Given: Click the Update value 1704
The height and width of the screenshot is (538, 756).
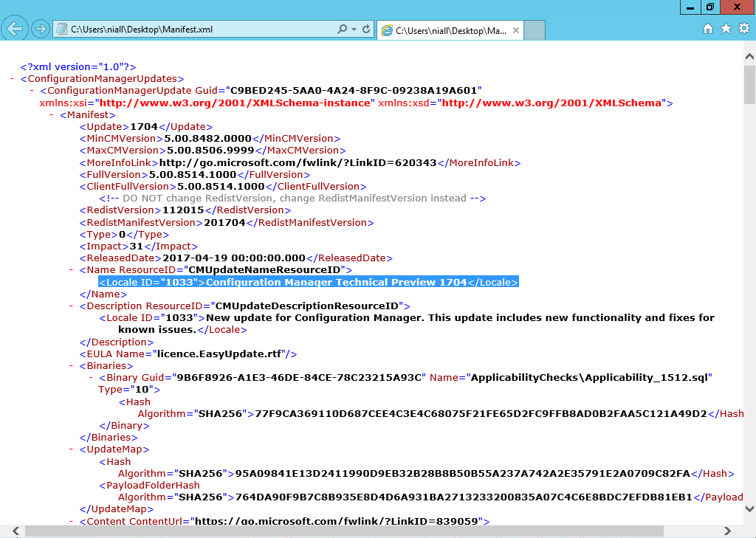Looking at the screenshot, I should coord(144,127).
